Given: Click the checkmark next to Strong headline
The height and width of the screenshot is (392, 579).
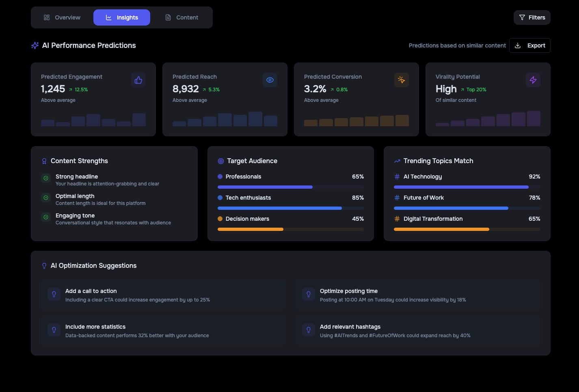Looking at the screenshot, I should pos(45,178).
